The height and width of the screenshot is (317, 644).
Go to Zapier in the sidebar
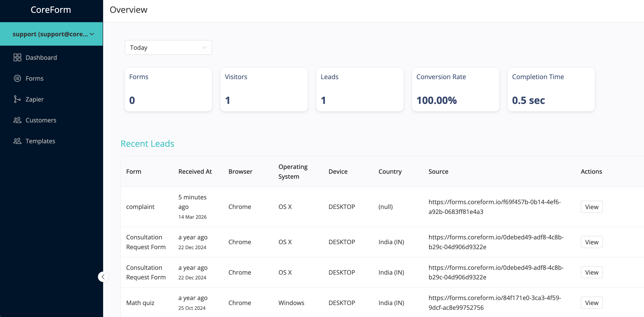click(35, 99)
